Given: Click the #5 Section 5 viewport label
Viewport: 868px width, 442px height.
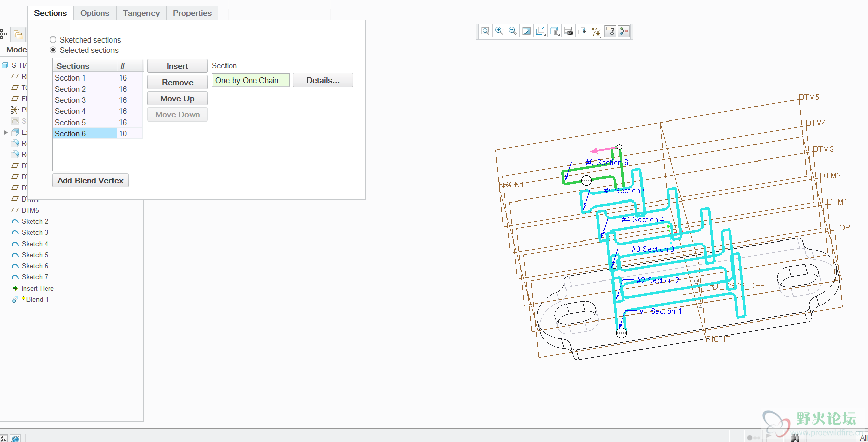Looking at the screenshot, I should (x=625, y=190).
